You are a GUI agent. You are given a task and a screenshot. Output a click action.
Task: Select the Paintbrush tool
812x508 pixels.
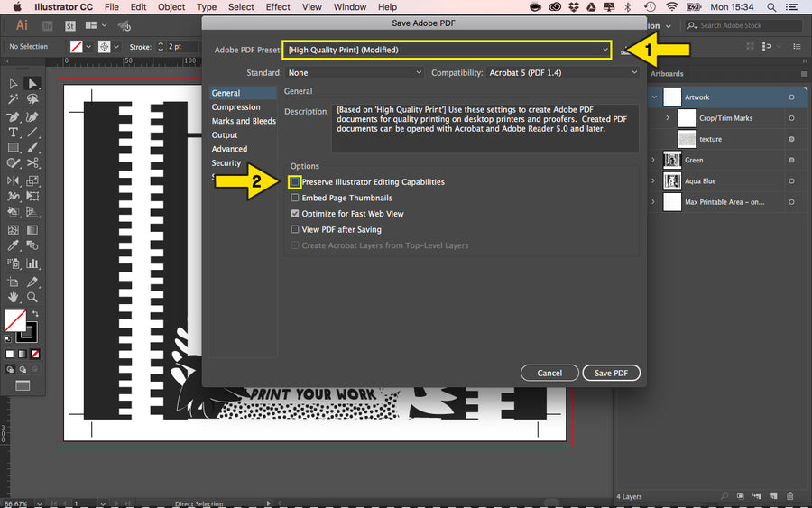point(32,148)
